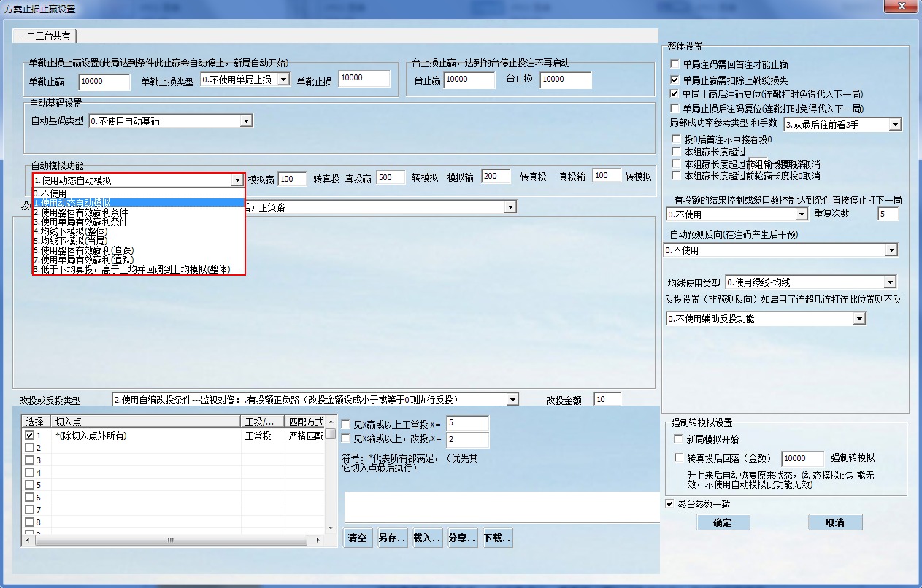Open the 均线使用类型 dropdown
The width and height of the screenshot is (922, 588).
tap(891, 281)
